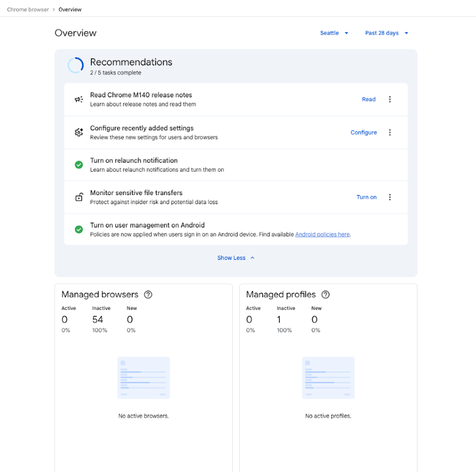
Task: Click green checkmark on relaunch notification
Action: tap(79, 165)
